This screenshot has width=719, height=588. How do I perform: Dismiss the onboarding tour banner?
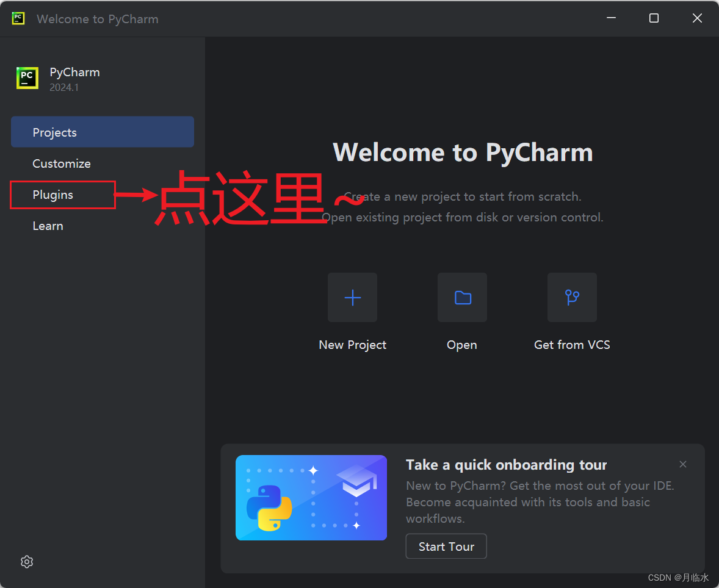pos(683,464)
